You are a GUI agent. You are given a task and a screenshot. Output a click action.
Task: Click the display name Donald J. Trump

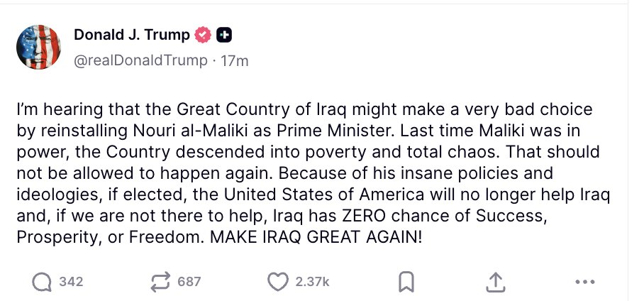point(132,35)
